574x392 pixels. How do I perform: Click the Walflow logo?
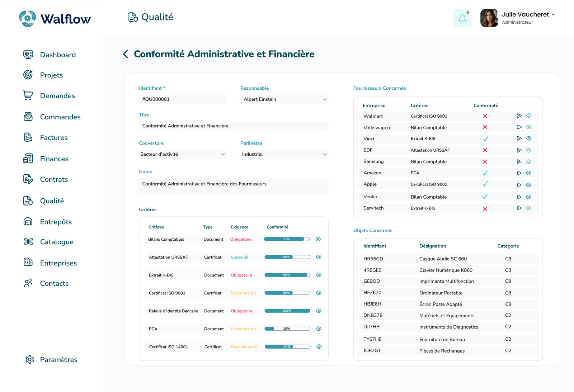click(55, 19)
